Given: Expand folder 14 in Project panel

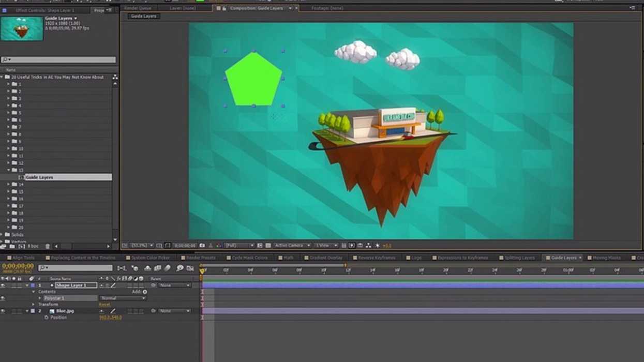Looking at the screenshot, I should (x=9, y=185).
